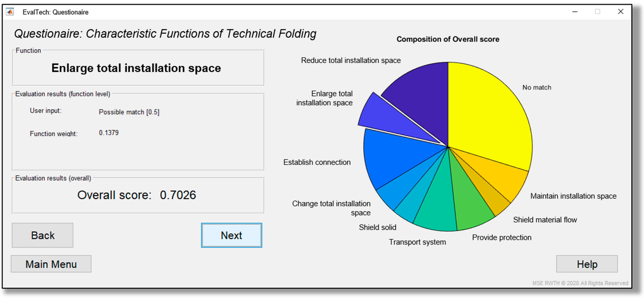Click the Possible match [0.5] user input

click(x=129, y=112)
